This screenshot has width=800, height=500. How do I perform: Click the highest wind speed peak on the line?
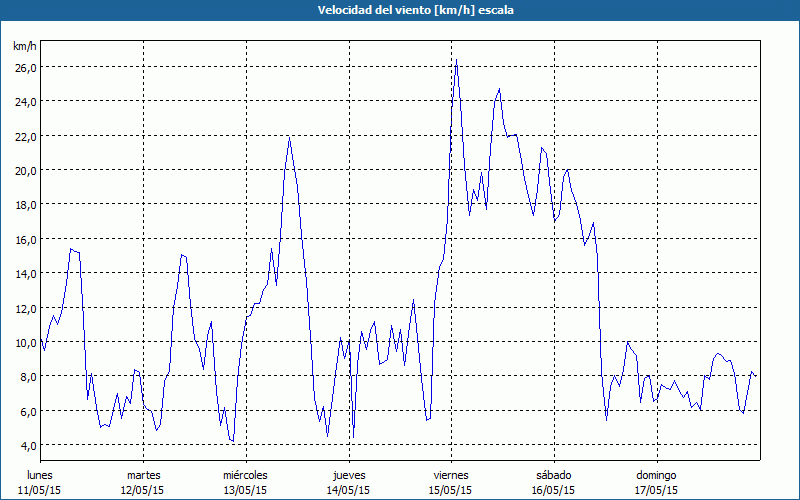456,60
